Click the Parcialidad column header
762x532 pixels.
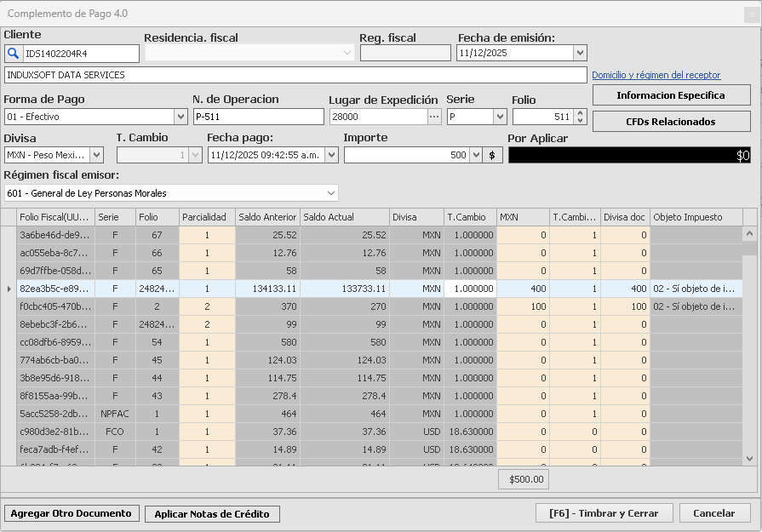pyautogui.click(x=207, y=217)
